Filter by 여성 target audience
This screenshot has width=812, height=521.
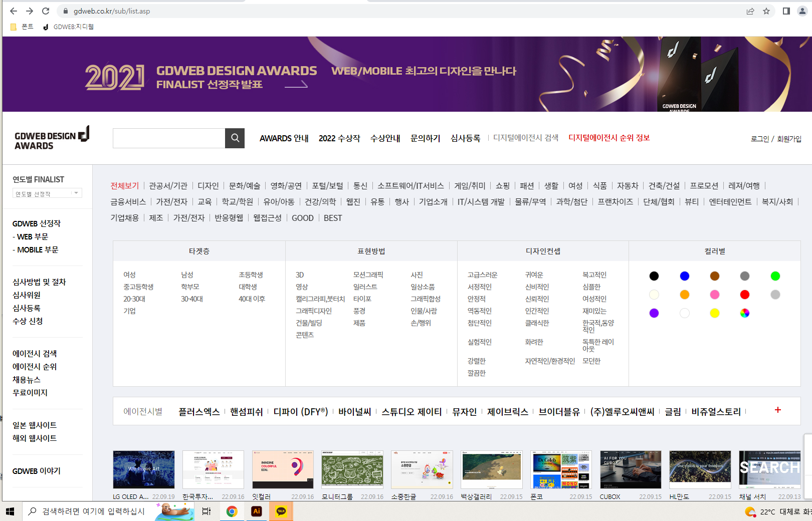[129, 275]
